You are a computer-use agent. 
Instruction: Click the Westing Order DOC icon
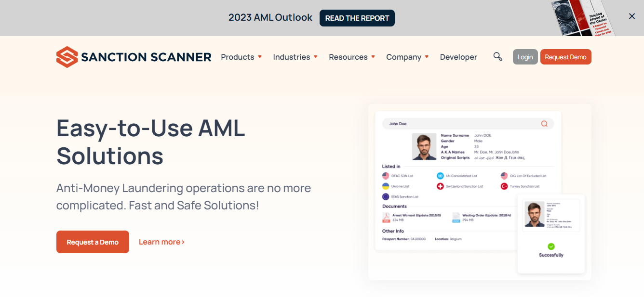pos(456,218)
